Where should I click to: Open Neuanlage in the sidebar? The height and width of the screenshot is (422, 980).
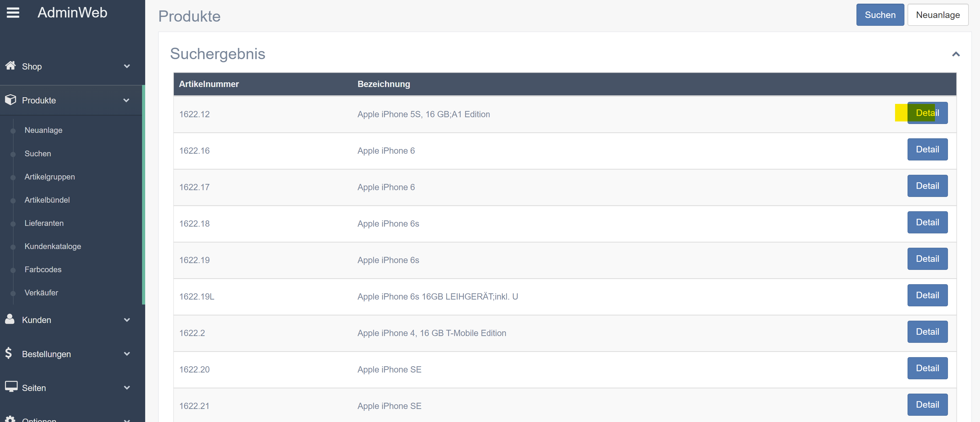click(x=43, y=130)
